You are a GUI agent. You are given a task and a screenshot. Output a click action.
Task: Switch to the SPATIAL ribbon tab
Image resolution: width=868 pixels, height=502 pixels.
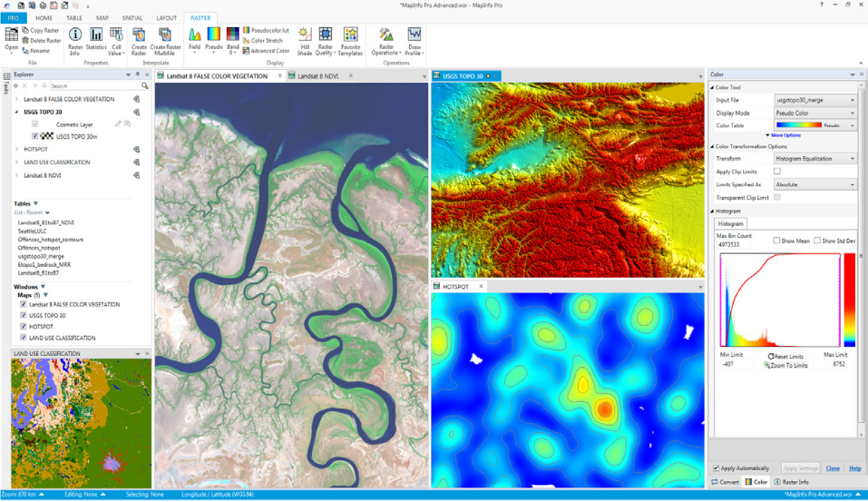tap(132, 18)
